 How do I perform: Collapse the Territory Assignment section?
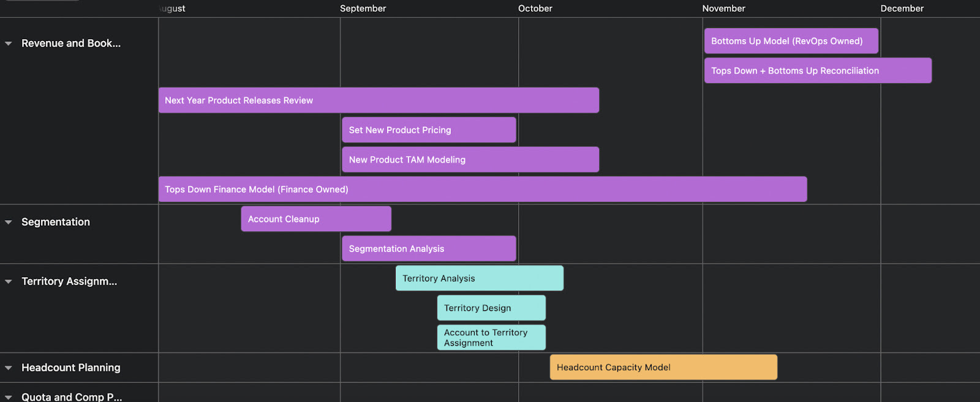(8, 281)
